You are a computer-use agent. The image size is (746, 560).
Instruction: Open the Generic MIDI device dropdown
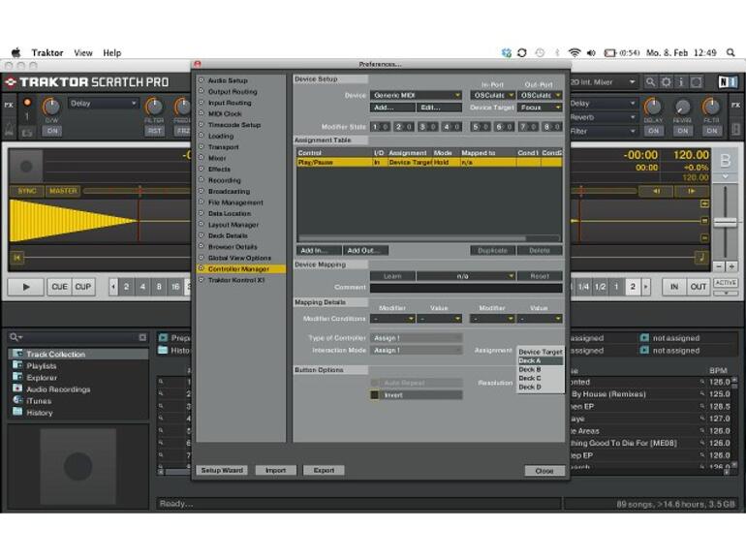tap(417, 95)
